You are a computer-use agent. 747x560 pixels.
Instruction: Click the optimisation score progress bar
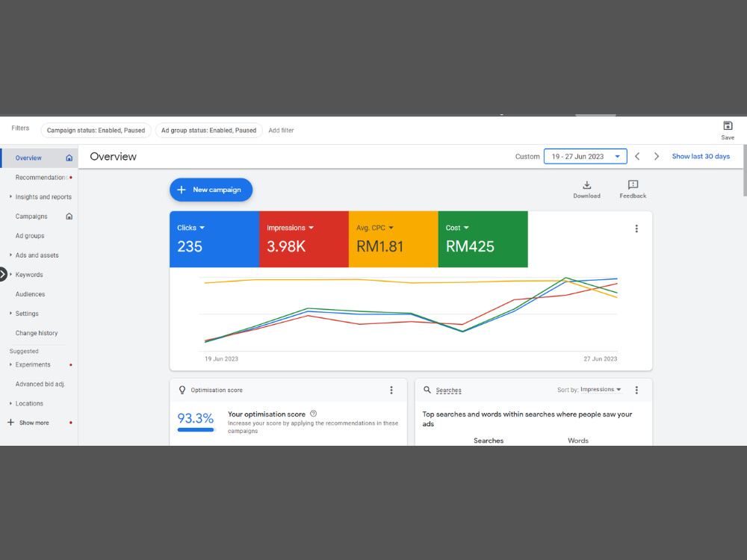point(196,430)
